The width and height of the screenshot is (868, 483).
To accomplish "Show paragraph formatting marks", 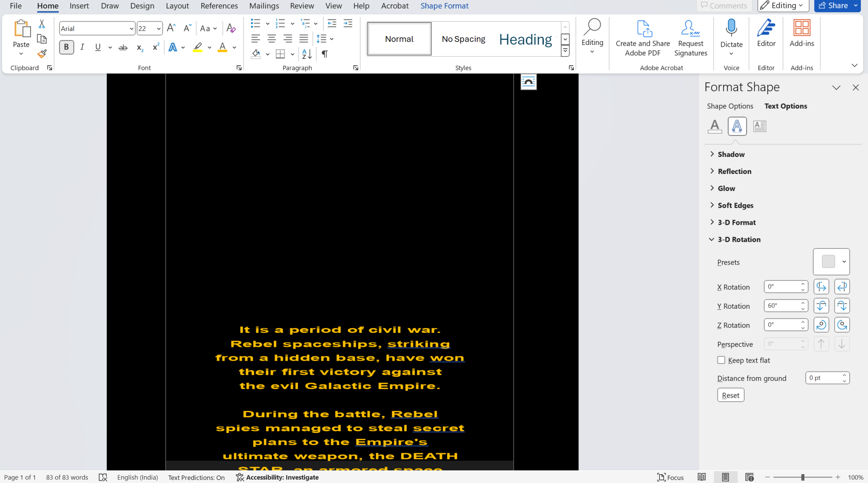I will (324, 54).
